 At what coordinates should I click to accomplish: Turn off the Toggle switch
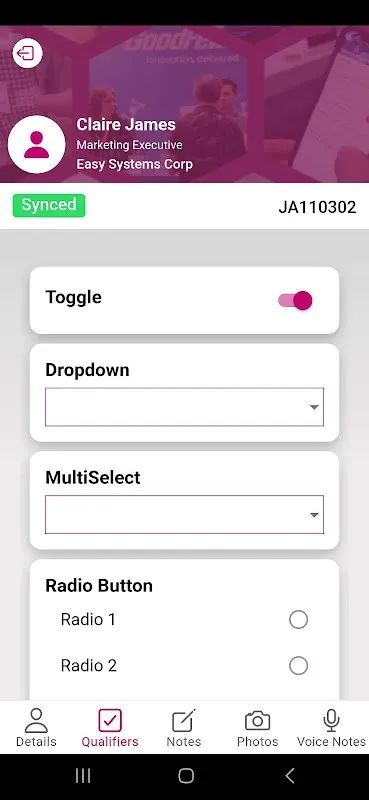click(295, 301)
